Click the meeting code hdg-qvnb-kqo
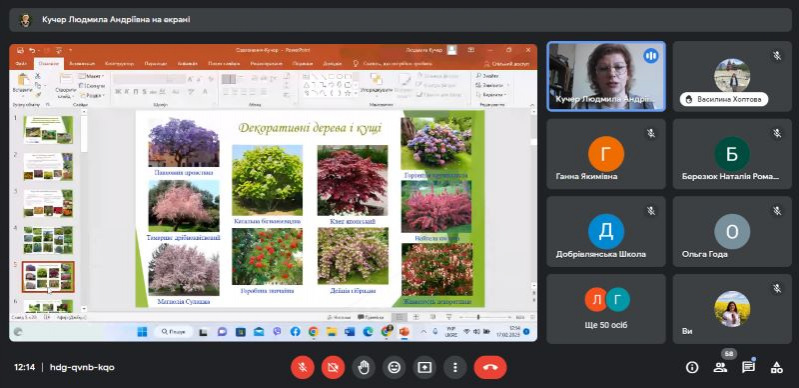 click(x=82, y=367)
